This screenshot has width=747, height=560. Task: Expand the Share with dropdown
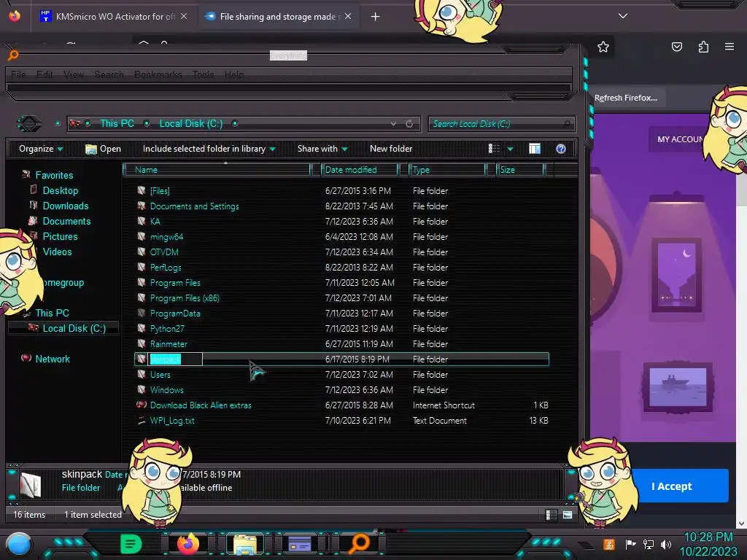pyautogui.click(x=322, y=149)
